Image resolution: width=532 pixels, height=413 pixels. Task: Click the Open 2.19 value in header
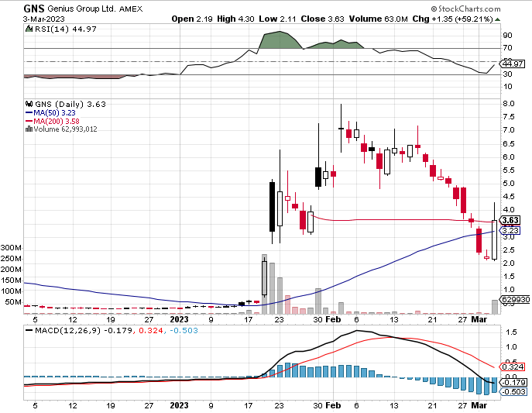coord(192,19)
